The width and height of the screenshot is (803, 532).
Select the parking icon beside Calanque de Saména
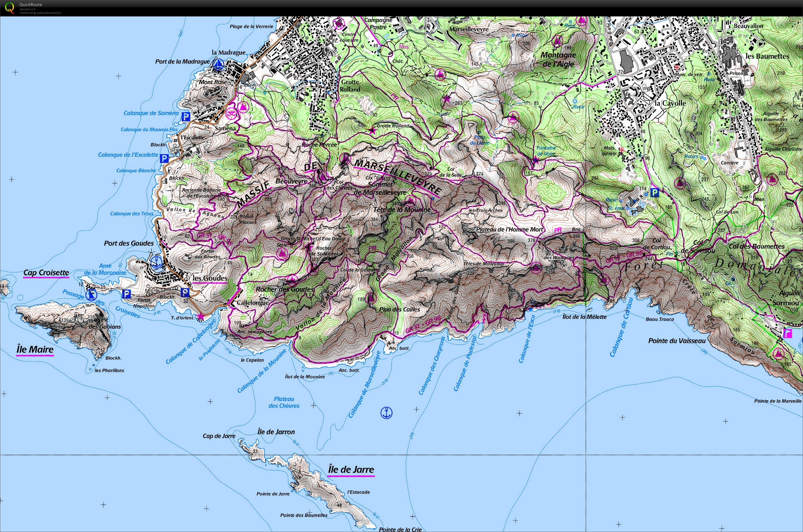coord(186,117)
